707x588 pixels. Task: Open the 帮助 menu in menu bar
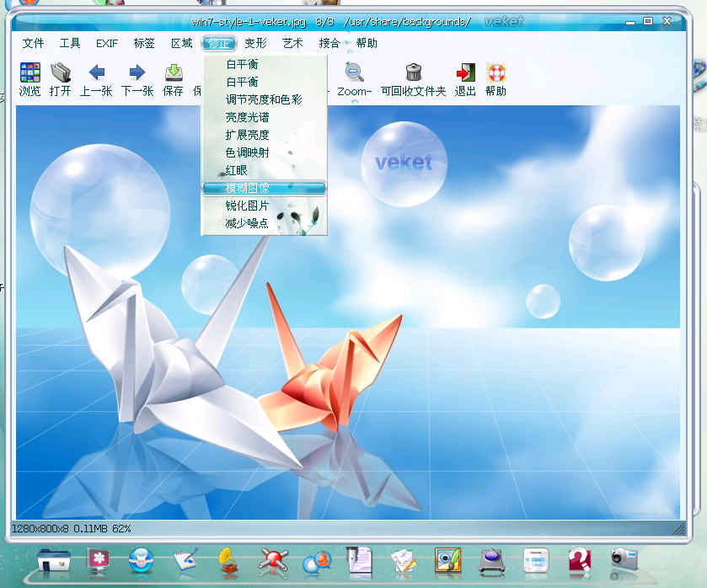pyautogui.click(x=367, y=43)
